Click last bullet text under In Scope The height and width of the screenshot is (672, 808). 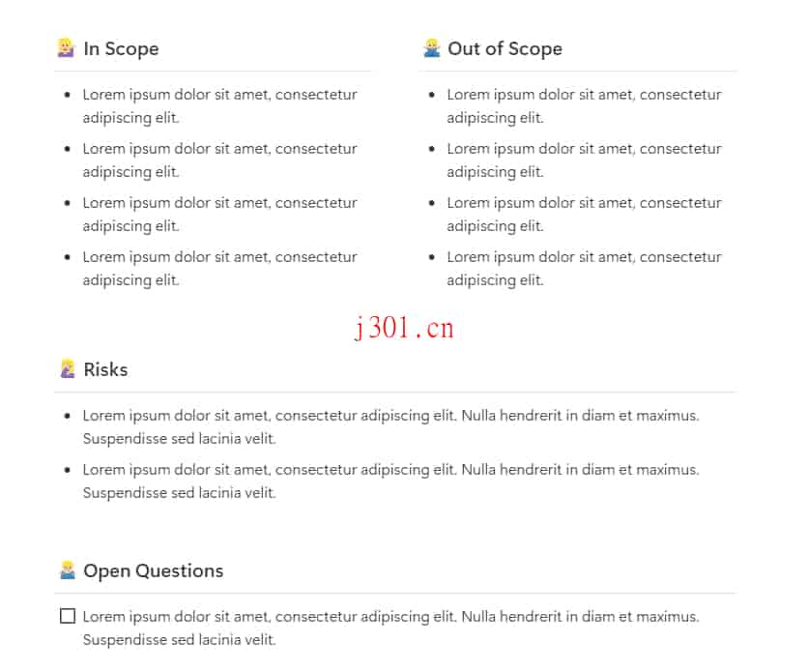(x=220, y=269)
